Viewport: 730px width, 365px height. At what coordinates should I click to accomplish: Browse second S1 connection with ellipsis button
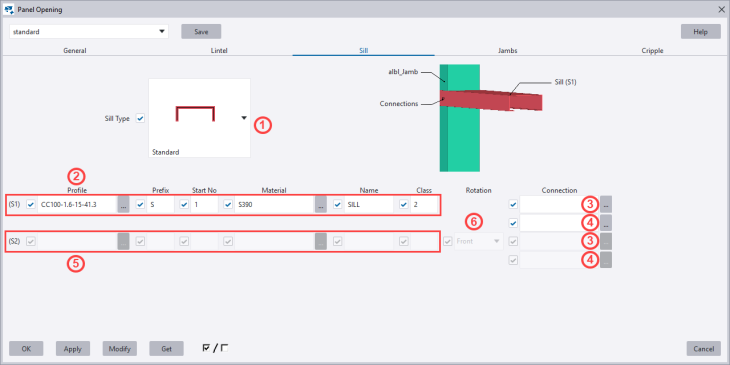[x=606, y=223]
